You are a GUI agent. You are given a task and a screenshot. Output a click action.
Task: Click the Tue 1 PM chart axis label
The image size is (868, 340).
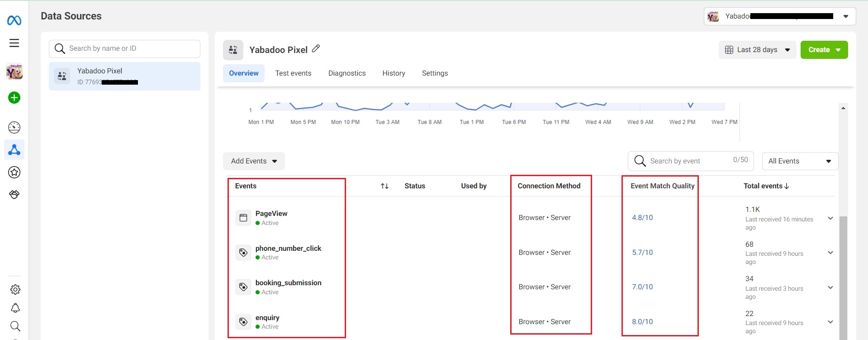click(472, 122)
